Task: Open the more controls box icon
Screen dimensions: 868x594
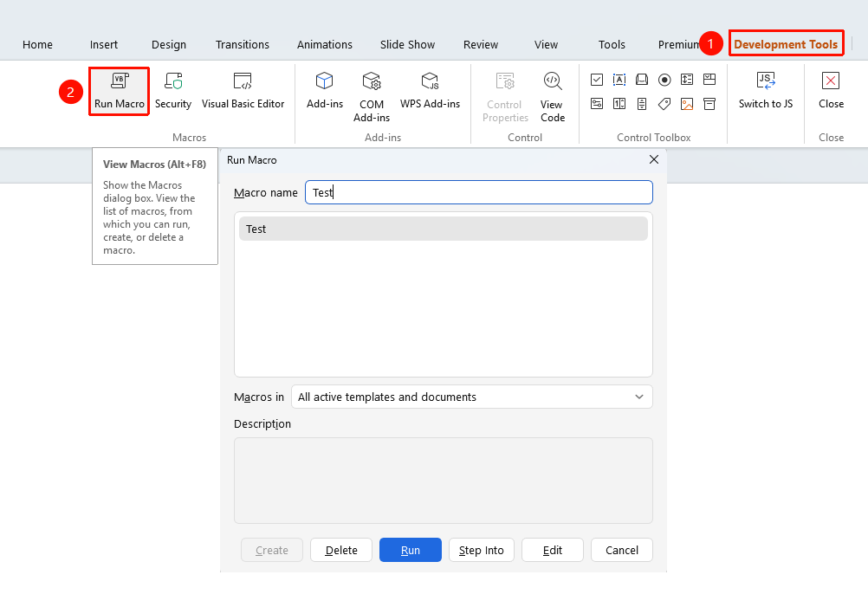Action: tap(709, 104)
